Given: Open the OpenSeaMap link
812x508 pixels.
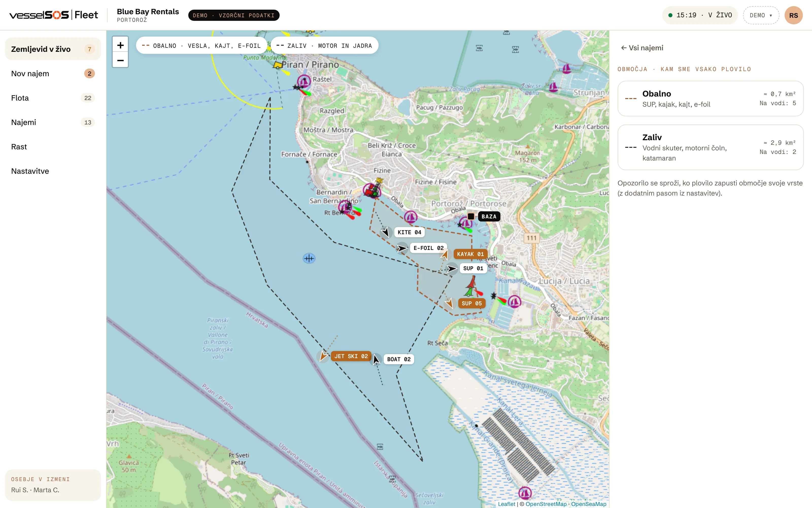Looking at the screenshot, I should pyautogui.click(x=588, y=504).
